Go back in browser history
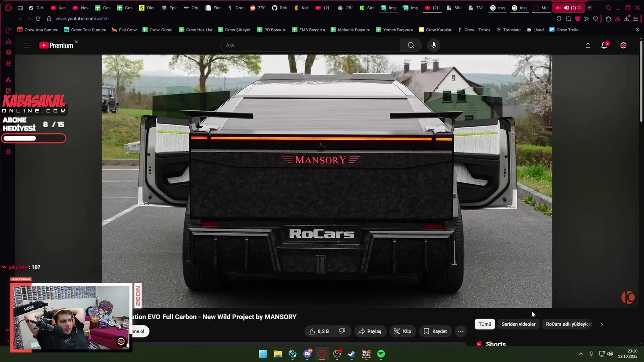Viewport: 644px width, 362px height. [20, 19]
